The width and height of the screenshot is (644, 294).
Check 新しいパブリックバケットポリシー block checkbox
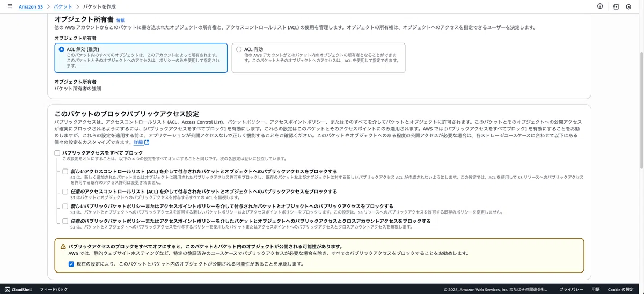point(65,206)
